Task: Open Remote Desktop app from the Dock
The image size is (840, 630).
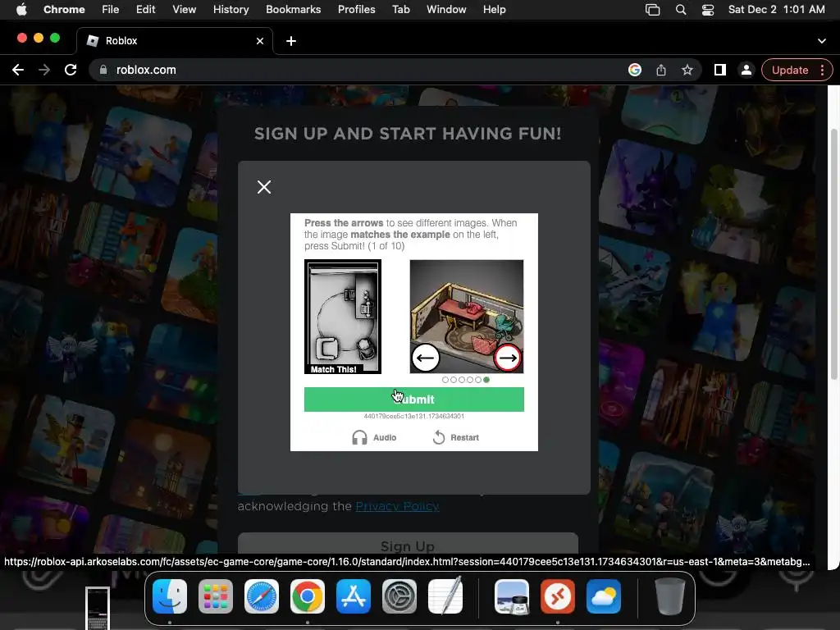Action: (558, 596)
